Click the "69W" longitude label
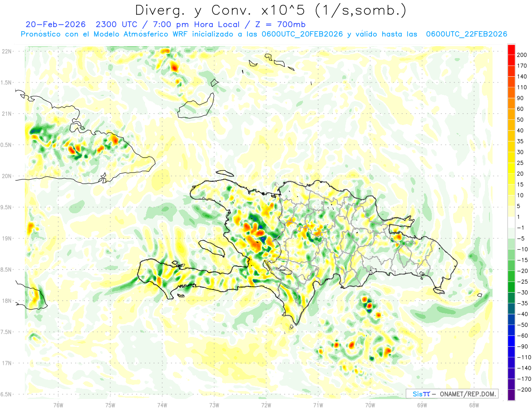 click(422, 405)
